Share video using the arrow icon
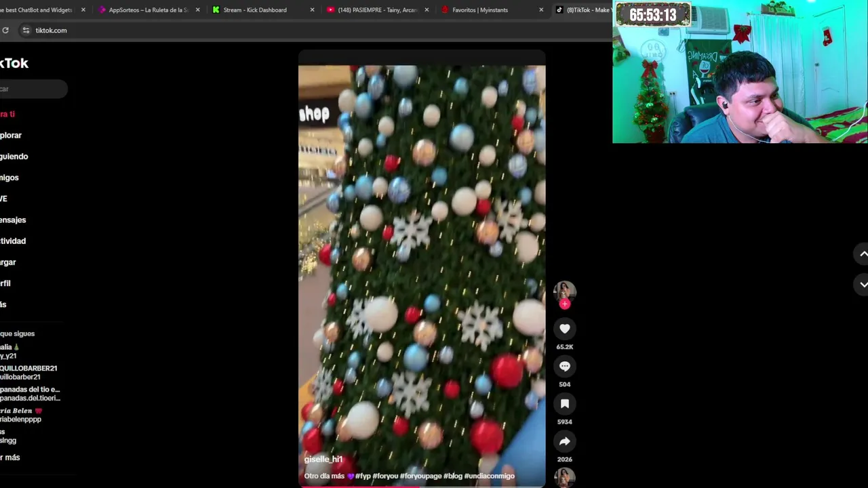 pyautogui.click(x=565, y=441)
